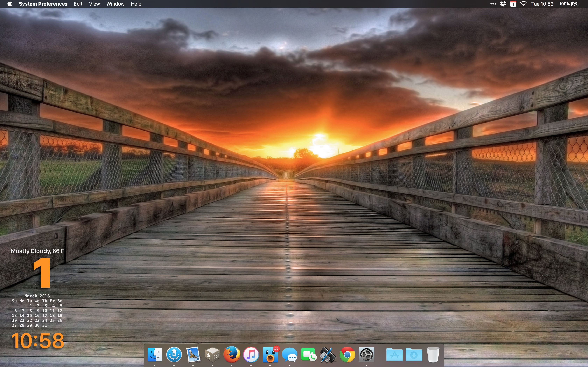Open the Window menu
Viewport: 588px width, 367px height.
coord(115,4)
